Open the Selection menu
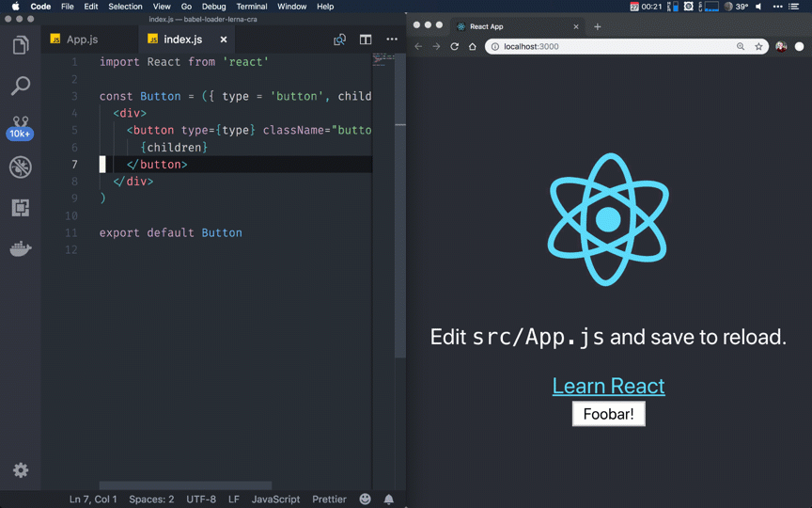 coord(125,7)
